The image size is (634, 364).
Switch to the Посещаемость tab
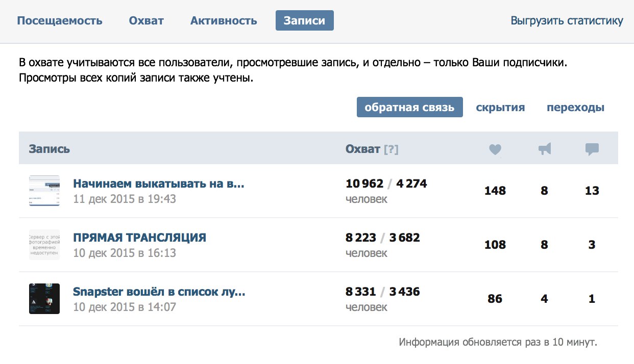[60, 21]
